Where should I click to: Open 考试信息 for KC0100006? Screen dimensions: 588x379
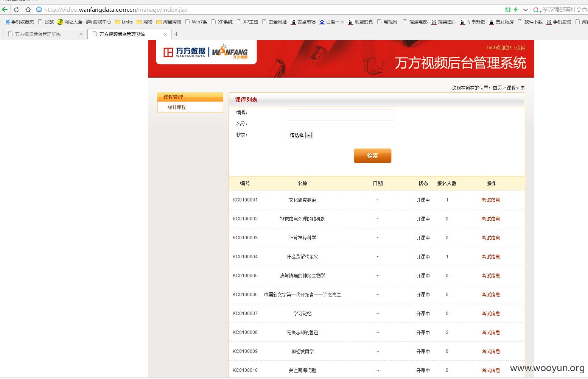[x=491, y=295]
